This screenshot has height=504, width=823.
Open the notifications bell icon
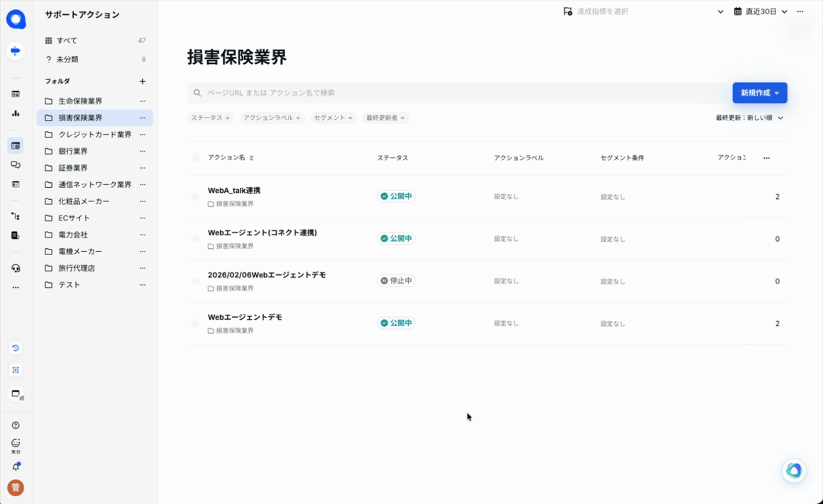click(x=16, y=466)
